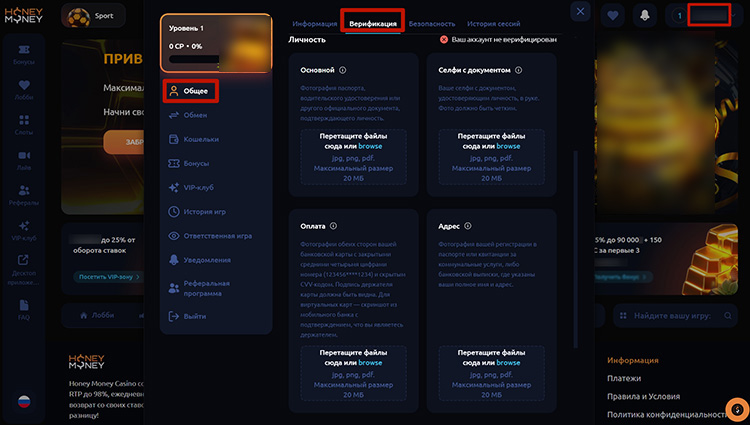Click info icon next to Адрес
The height and width of the screenshot is (425, 750).
pyautogui.click(x=469, y=226)
